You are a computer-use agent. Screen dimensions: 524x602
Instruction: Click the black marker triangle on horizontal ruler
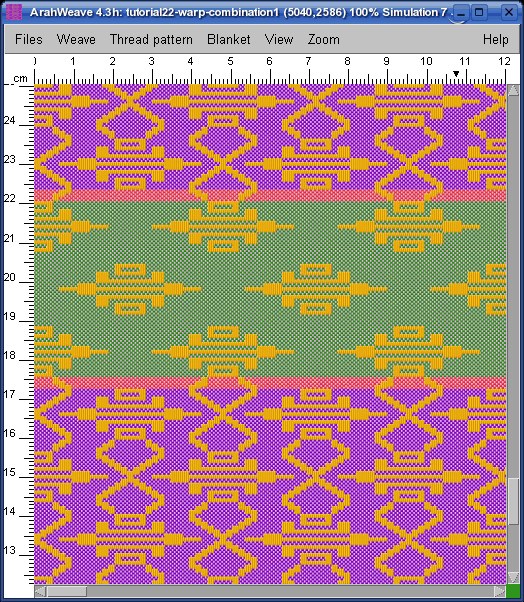click(x=456, y=74)
